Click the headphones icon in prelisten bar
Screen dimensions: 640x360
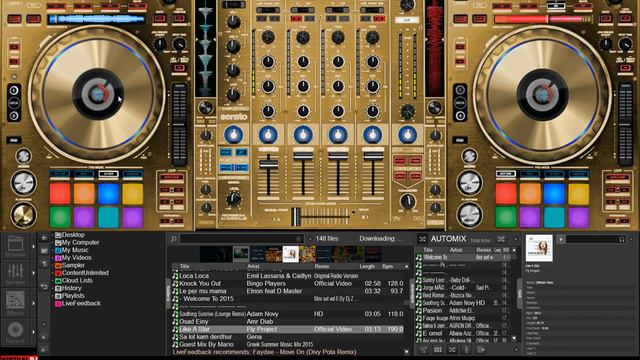point(622,239)
